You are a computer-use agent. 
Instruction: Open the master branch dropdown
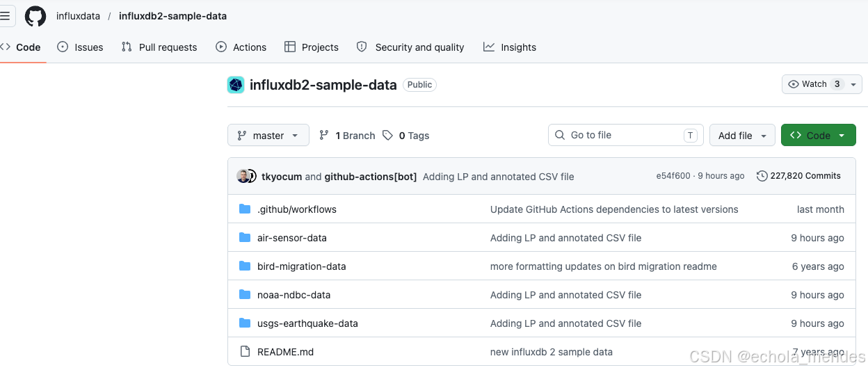tap(268, 136)
